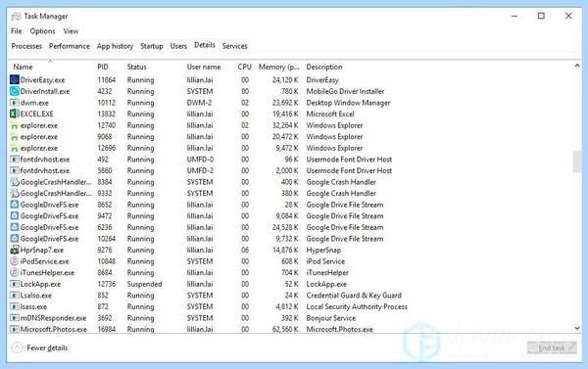The image size is (588, 369).
Task: Click the scroll down arrow of list
Action: (x=577, y=328)
